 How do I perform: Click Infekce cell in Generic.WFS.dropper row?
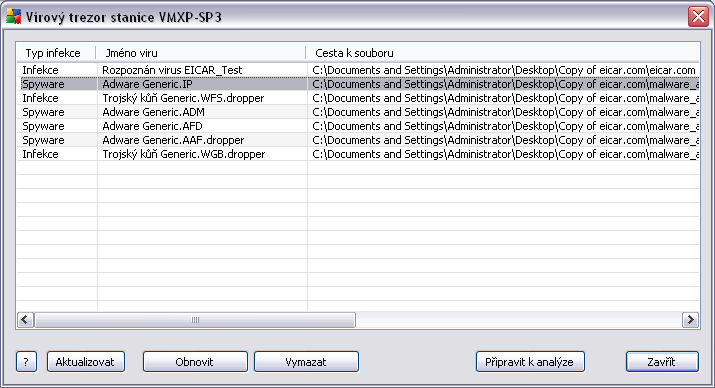[x=41, y=98]
